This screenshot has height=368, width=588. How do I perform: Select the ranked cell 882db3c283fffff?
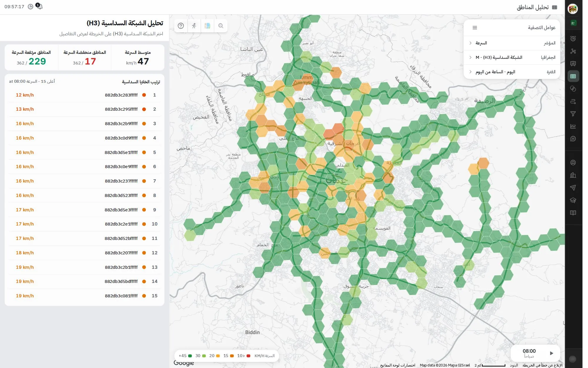pos(85,95)
